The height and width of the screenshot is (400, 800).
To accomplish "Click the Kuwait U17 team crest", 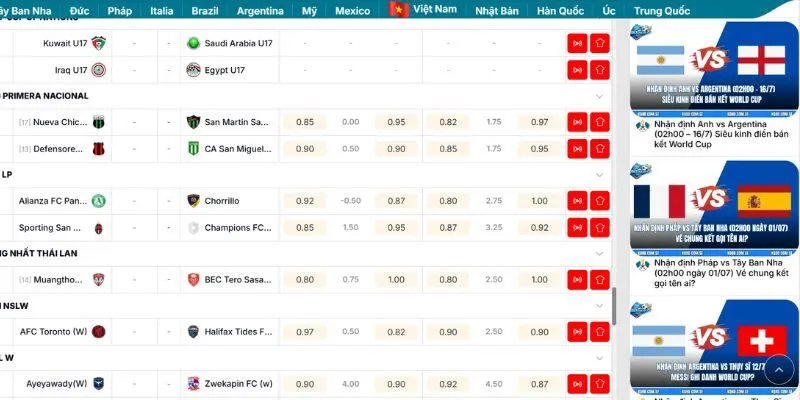I will coord(98,43).
